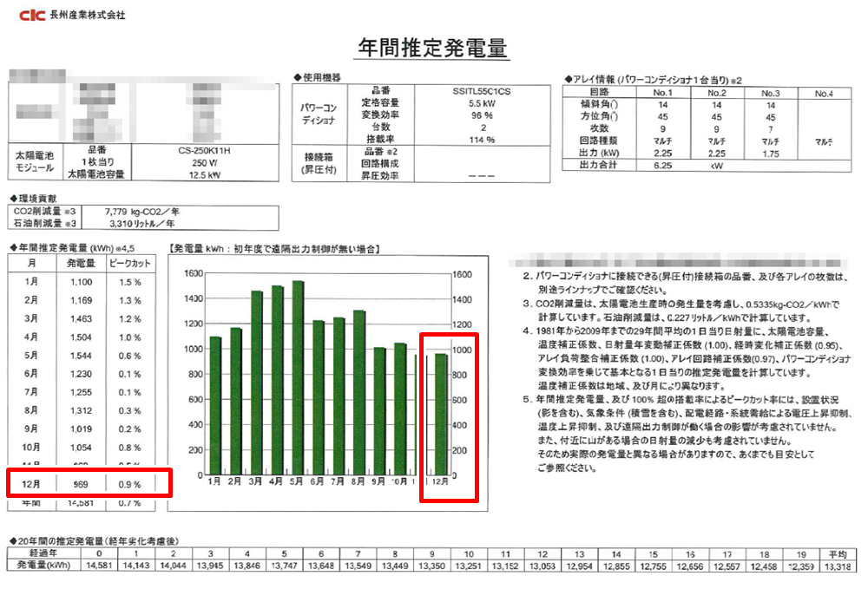Select year 5 generation 13,747
This screenshot has height=602, width=868.
pos(284,566)
